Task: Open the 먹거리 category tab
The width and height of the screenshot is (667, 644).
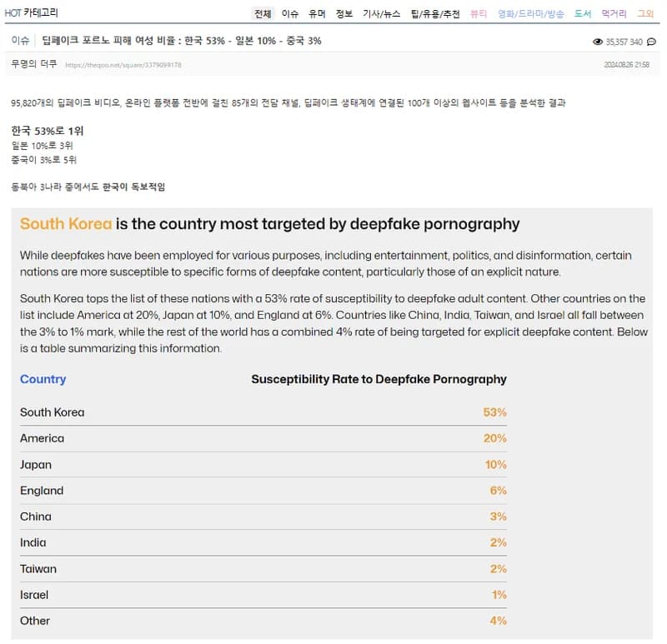Action: click(x=614, y=14)
